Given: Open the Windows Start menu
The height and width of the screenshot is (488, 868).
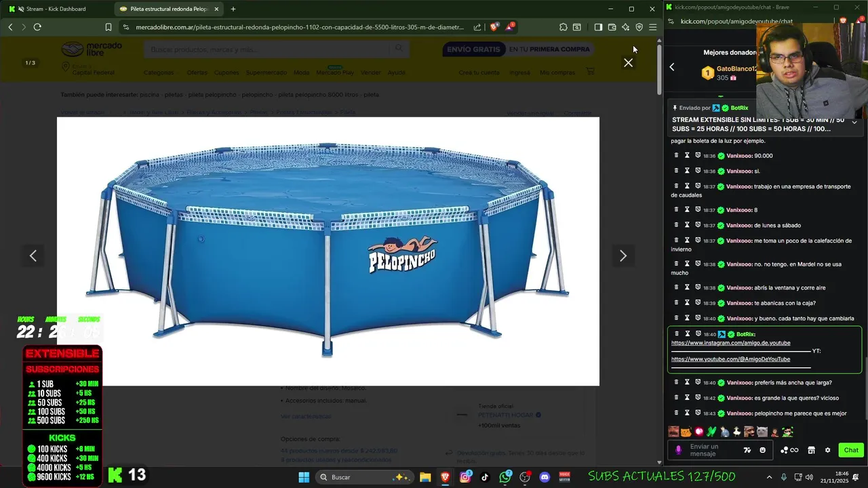Looking at the screenshot, I should pyautogui.click(x=304, y=477).
